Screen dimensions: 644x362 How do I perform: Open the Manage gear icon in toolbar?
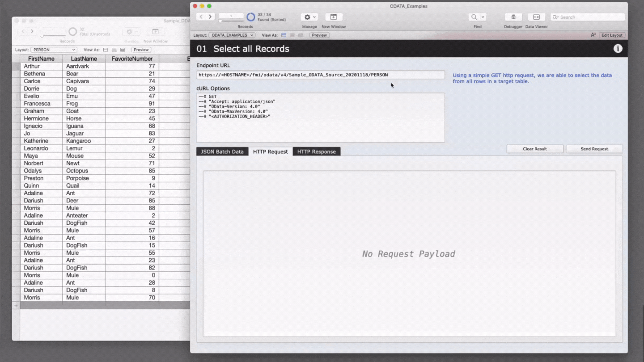[x=307, y=17]
